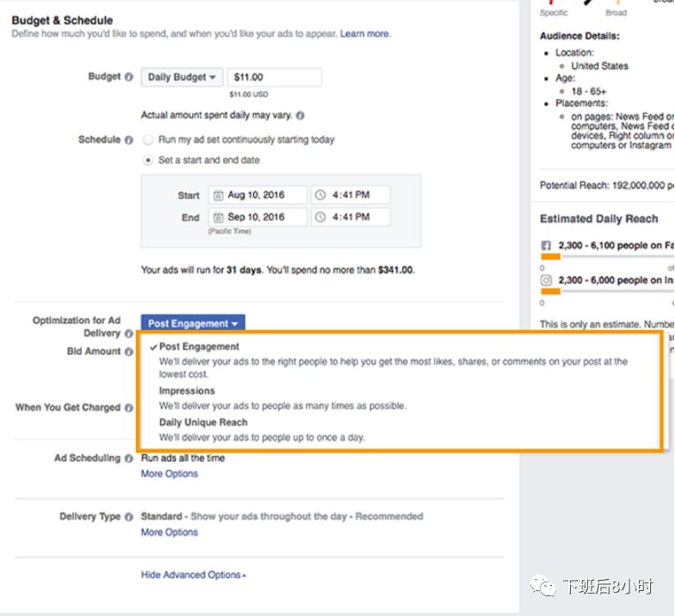
Task: Click the Facebook icon in Estimated Daily Reach
Action: [x=546, y=246]
